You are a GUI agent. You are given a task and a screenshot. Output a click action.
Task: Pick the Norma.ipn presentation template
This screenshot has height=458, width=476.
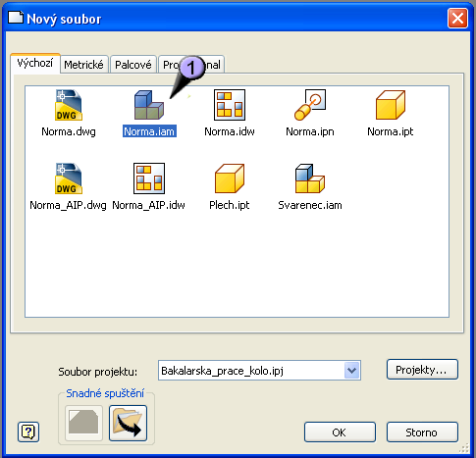[x=310, y=105]
